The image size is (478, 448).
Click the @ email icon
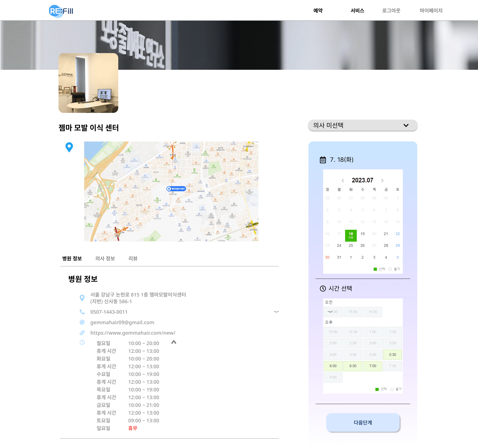(x=82, y=322)
